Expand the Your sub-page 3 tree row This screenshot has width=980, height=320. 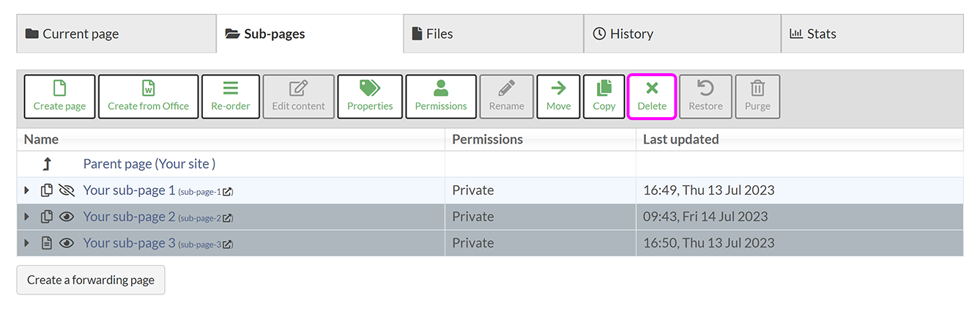27,243
